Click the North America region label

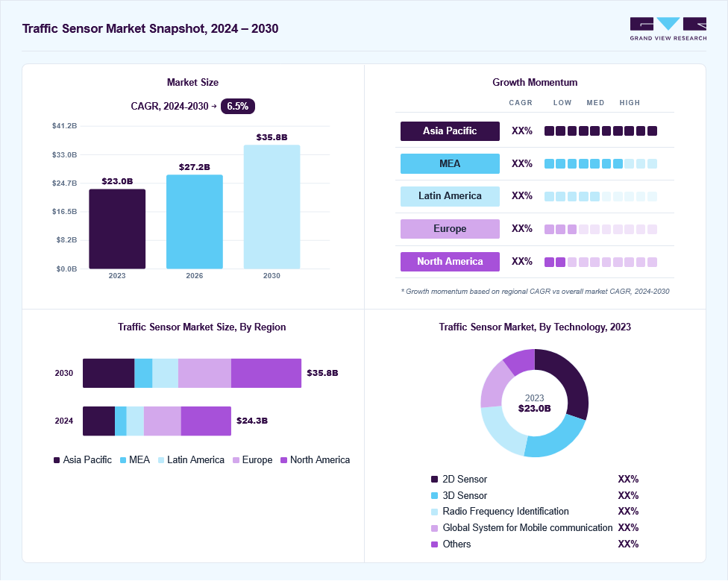point(450,262)
